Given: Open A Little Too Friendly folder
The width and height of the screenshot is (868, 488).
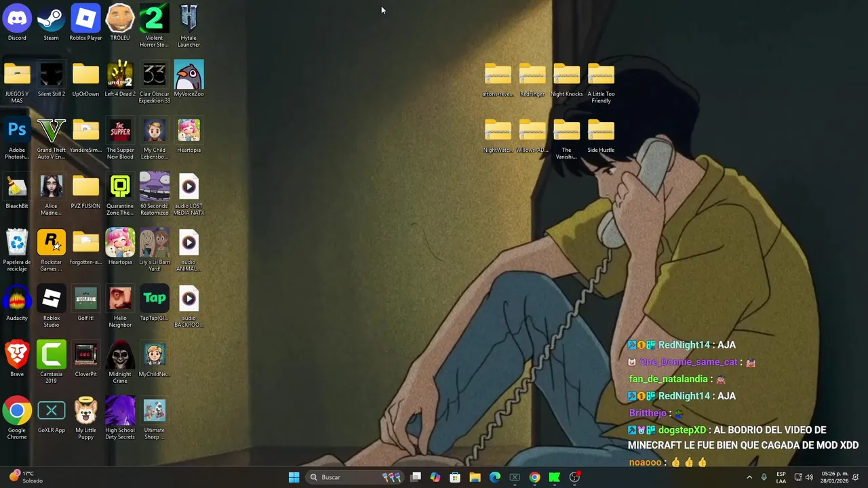Looking at the screenshot, I should click(x=601, y=82).
